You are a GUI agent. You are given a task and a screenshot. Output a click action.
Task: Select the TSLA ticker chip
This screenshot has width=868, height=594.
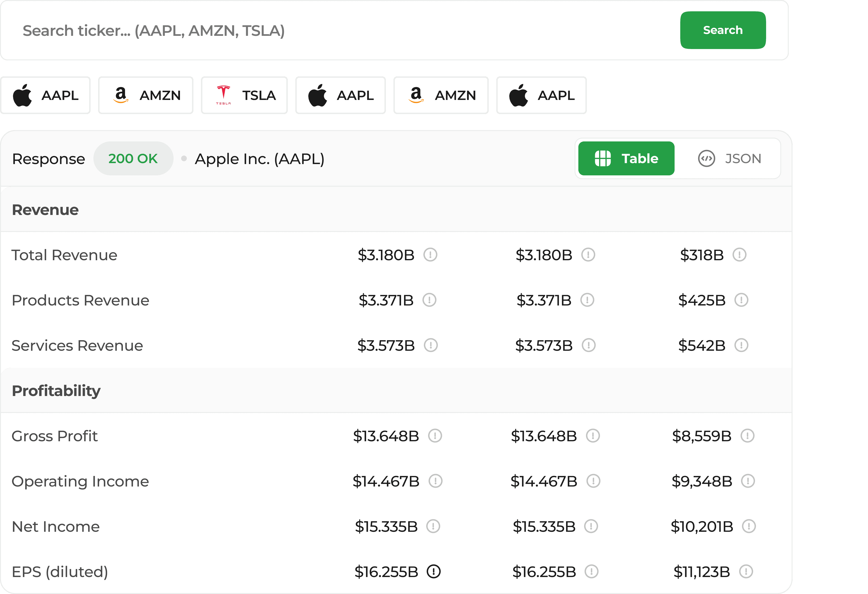pyautogui.click(x=244, y=95)
